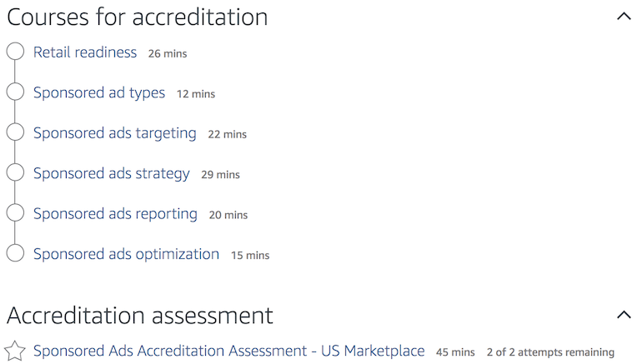Click the 45 mins assessment duration label

[455, 352]
